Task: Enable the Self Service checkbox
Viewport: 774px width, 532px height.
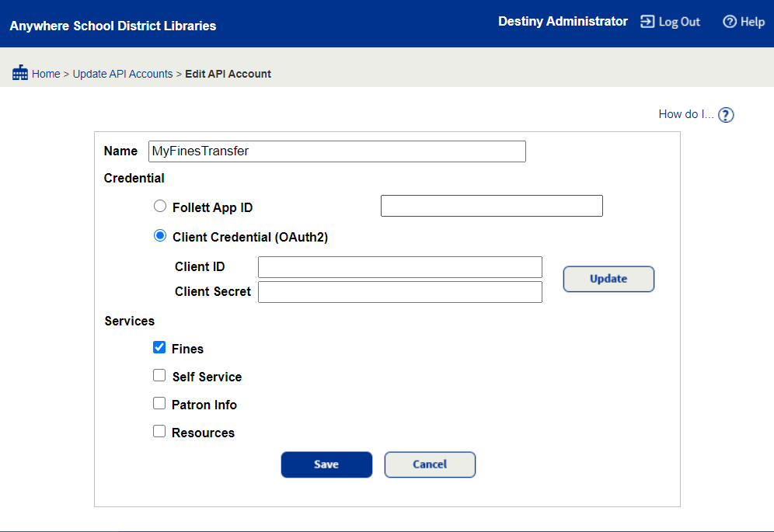Action: tap(159, 375)
